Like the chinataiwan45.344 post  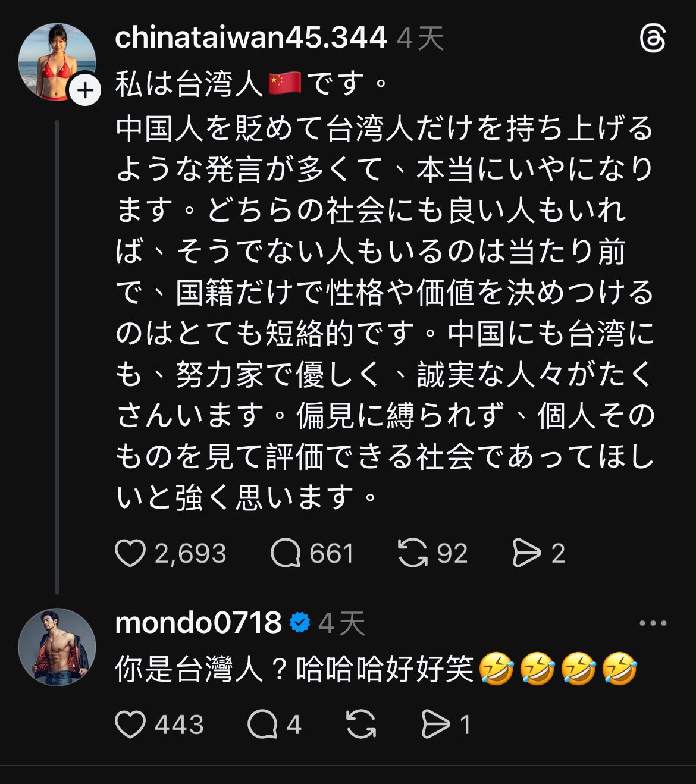(x=130, y=553)
